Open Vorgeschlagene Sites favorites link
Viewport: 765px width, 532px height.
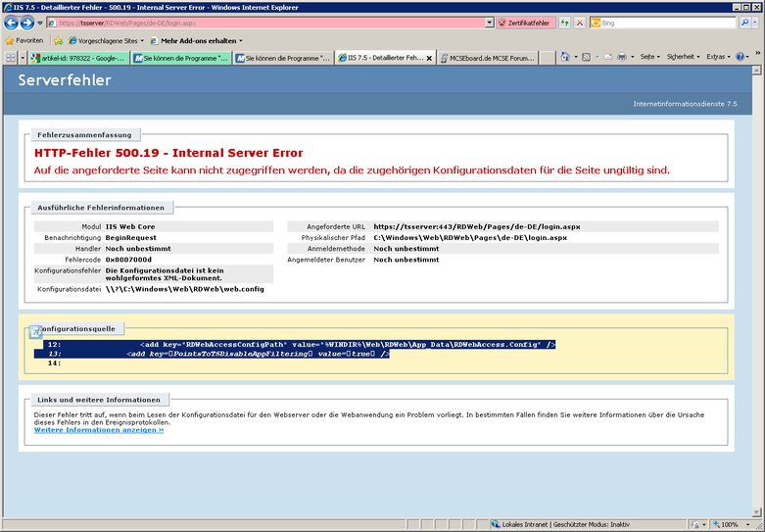[106, 41]
